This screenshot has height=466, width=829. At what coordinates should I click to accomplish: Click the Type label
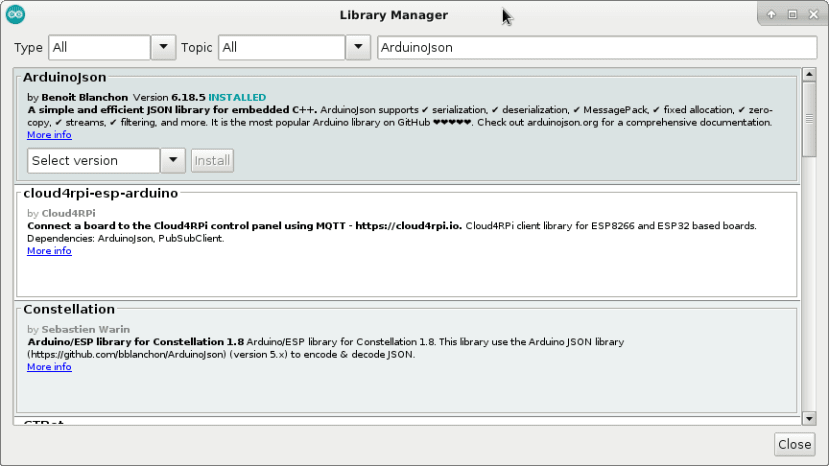pyautogui.click(x=28, y=48)
